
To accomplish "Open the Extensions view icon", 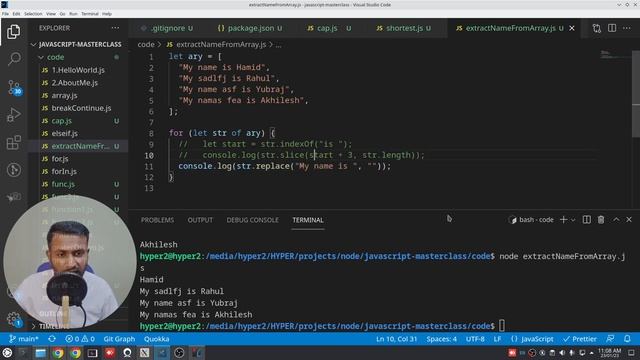I will 13,142.
